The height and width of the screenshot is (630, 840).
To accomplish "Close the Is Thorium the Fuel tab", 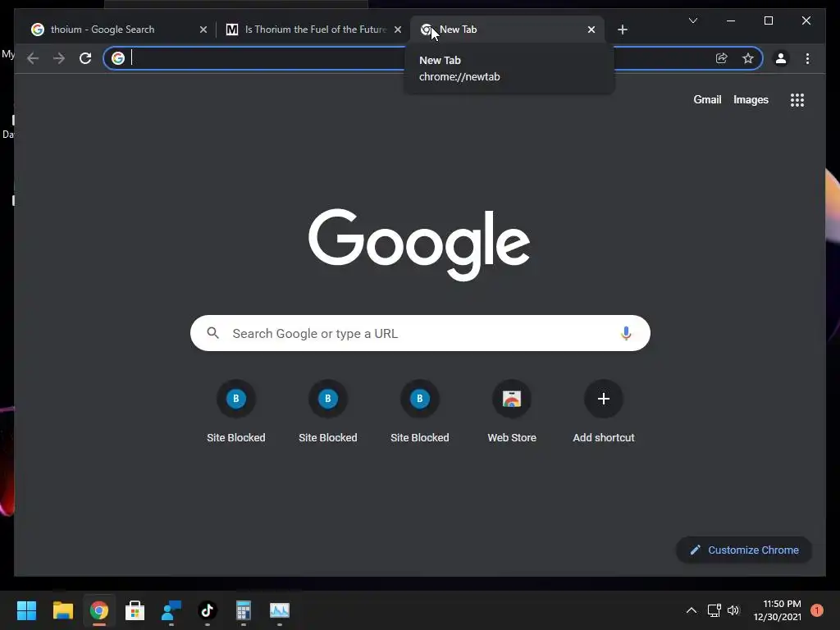I will click(398, 30).
